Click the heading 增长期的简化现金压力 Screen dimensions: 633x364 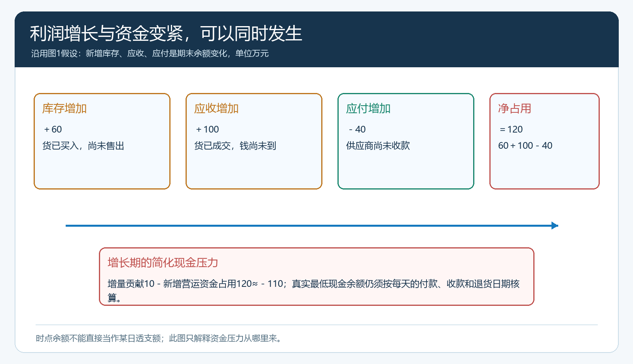click(x=163, y=262)
